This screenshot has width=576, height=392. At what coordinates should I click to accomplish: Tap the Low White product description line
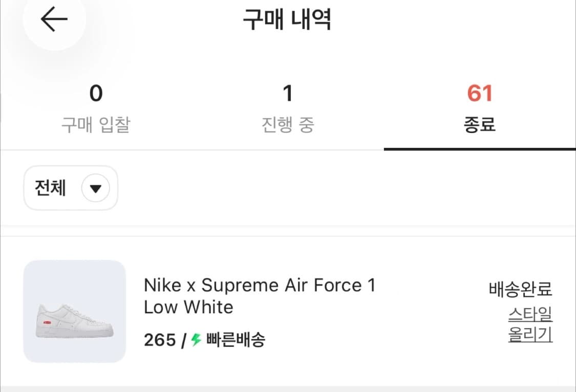tap(188, 307)
